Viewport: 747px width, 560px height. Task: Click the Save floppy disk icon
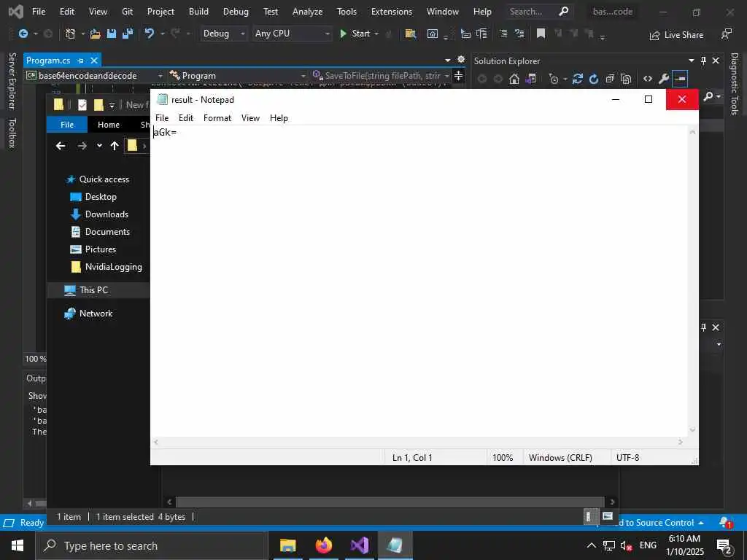point(112,34)
